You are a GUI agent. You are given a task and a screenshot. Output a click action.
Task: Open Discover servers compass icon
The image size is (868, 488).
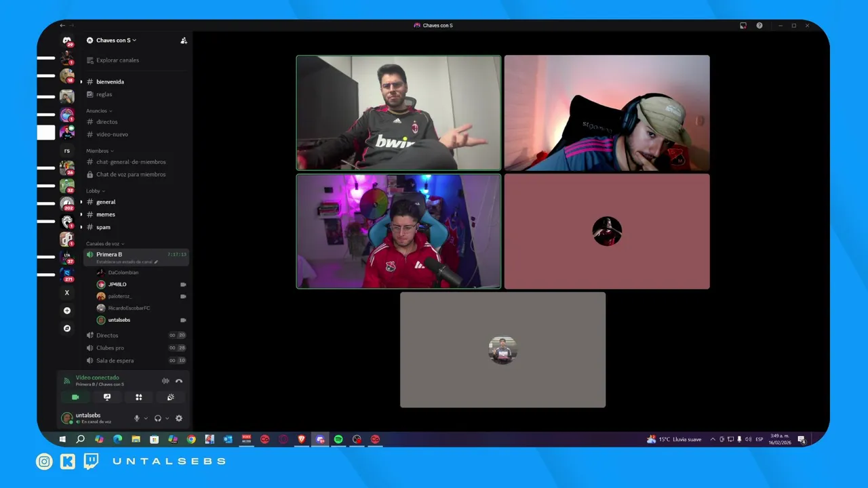tap(66, 328)
